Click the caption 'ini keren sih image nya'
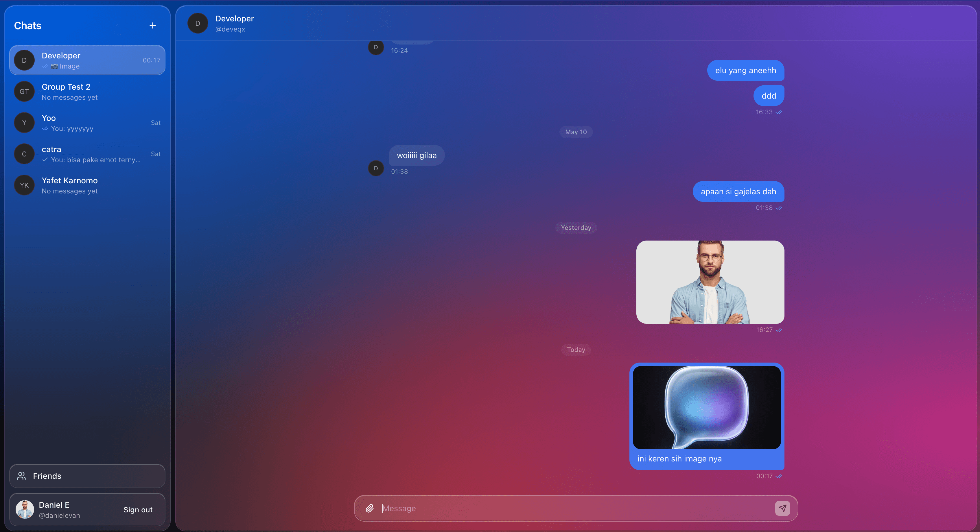 679,459
